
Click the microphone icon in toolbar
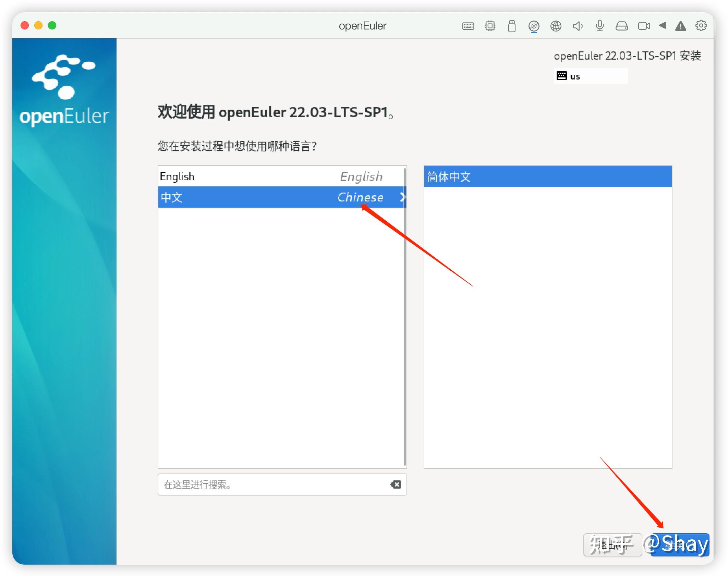[x=599, y=26]
